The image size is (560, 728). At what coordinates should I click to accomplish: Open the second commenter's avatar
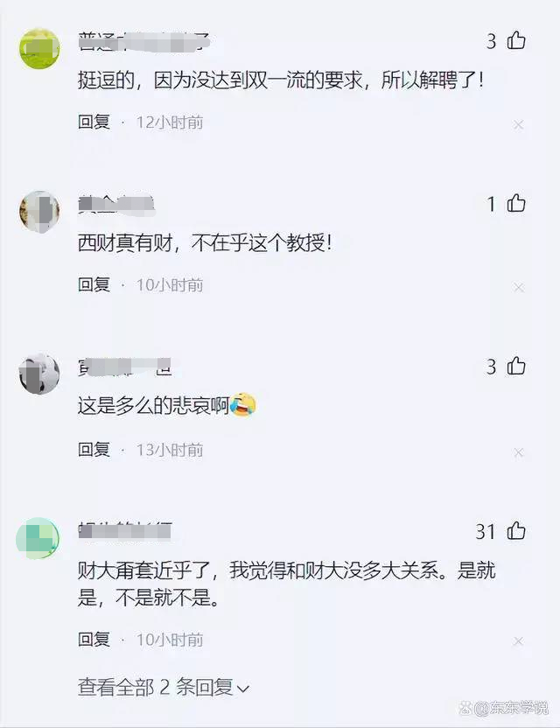coord(39,211)
